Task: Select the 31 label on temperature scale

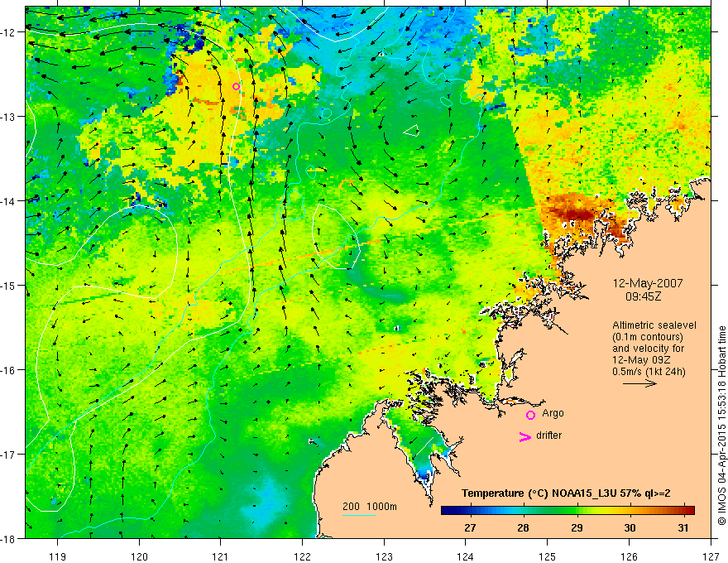Action: (682, 527)
